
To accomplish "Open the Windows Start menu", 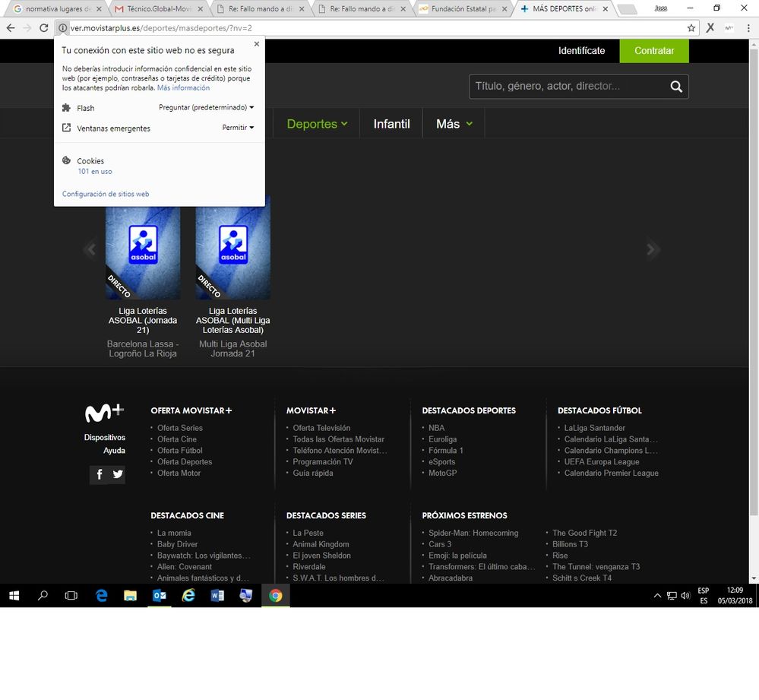I will [x=14, y=596].
